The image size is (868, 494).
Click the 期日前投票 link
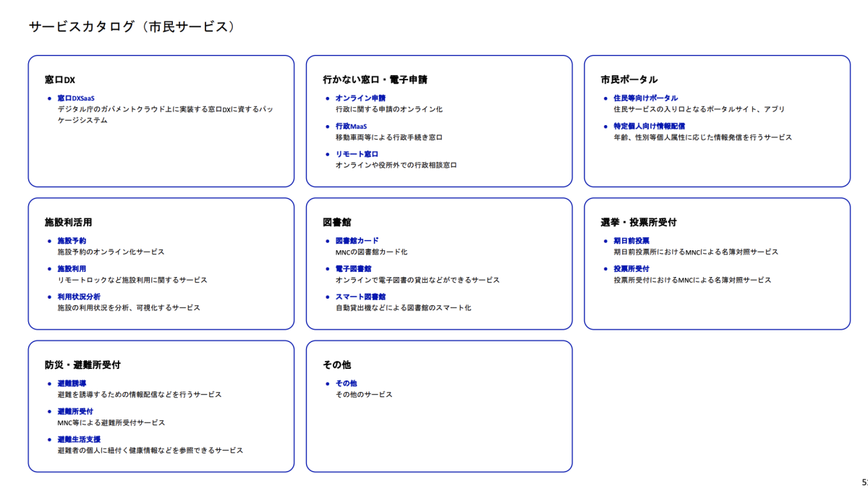click(x=631, y=240)
